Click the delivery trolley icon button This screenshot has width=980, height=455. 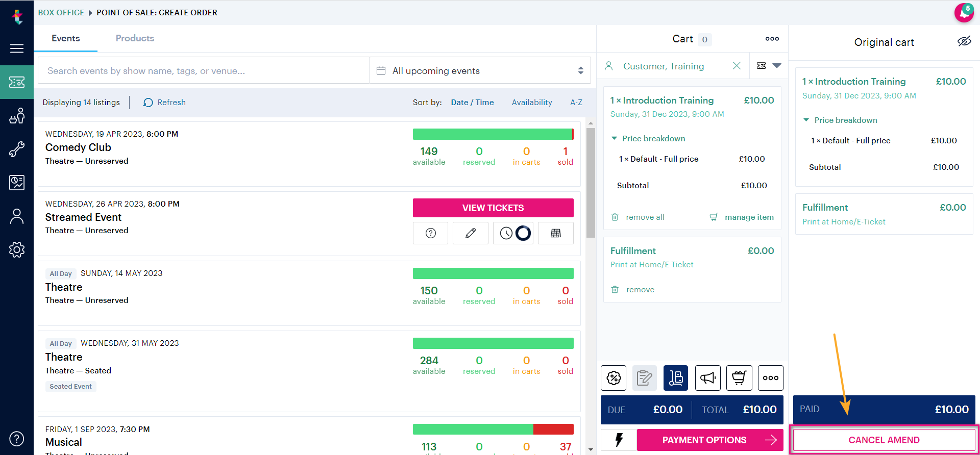pos(676,378)
